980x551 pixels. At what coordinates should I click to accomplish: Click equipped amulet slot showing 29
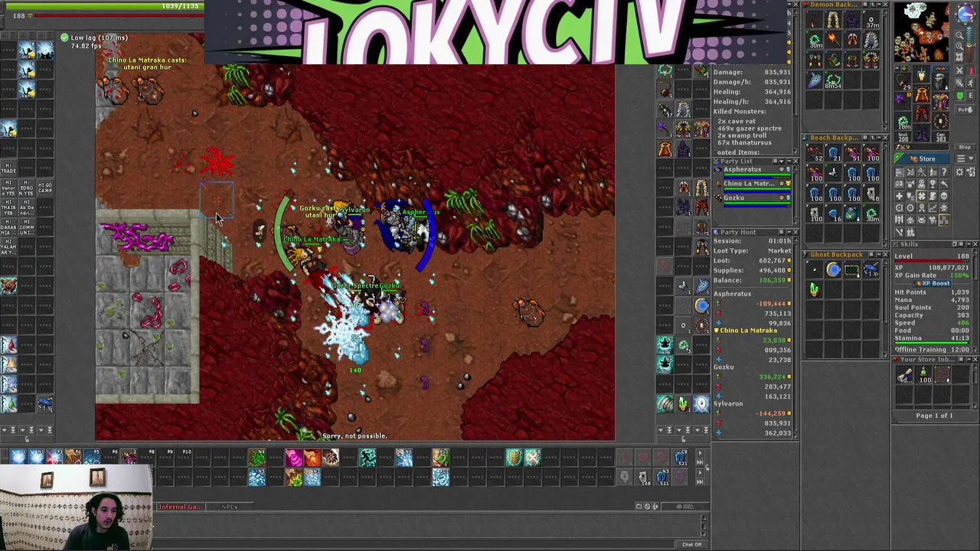tap(903, 82)
